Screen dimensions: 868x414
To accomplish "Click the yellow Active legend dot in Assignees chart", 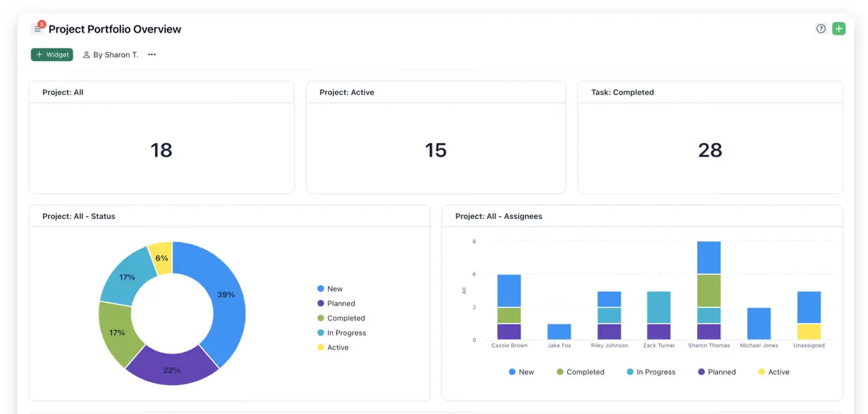I will coord(761,372).
